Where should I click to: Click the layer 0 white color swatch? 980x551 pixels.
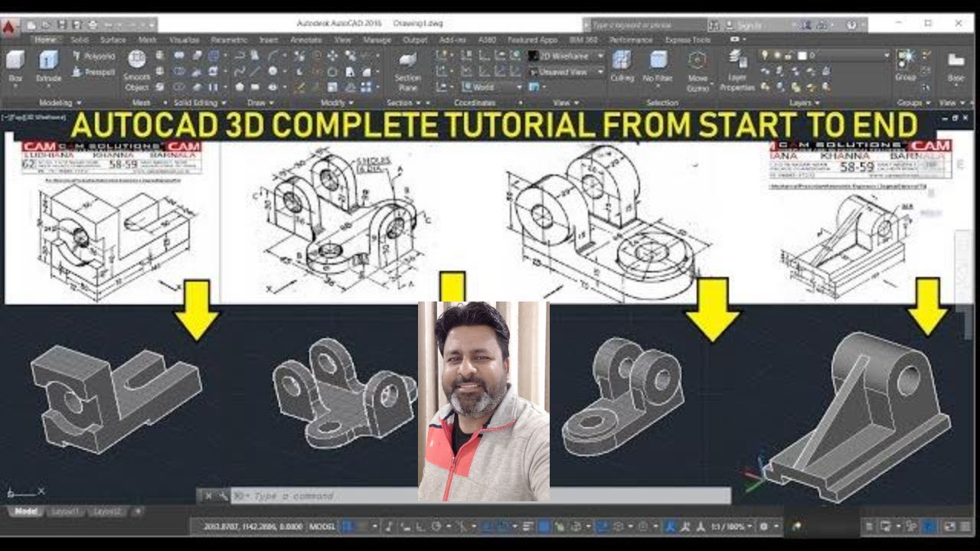[802, 56]
